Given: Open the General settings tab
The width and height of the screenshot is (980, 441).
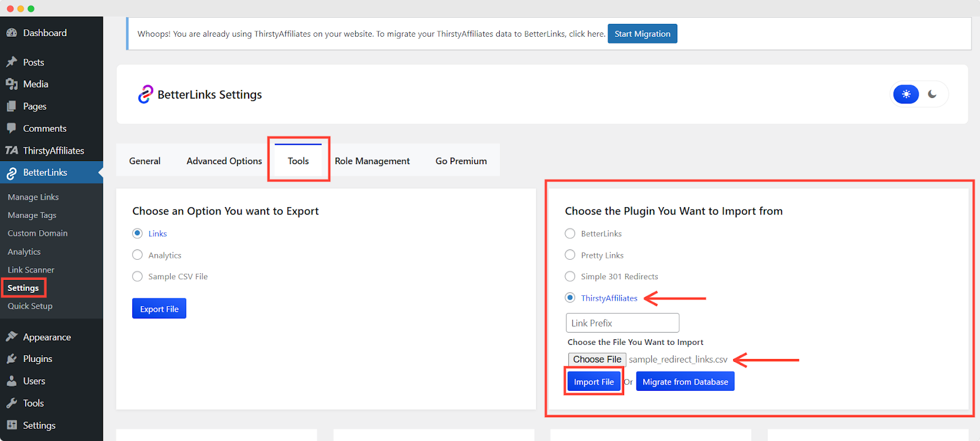Looking at the screenshot, I should point(145,160).
